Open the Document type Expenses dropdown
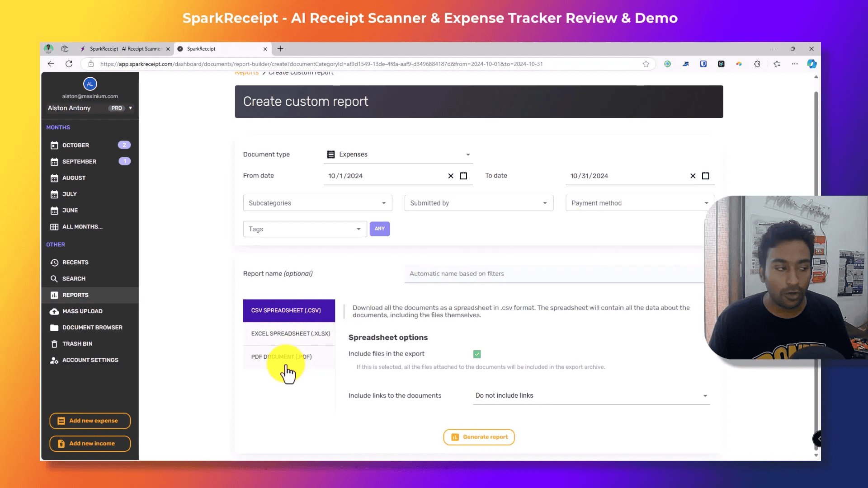Image resolution: width=868 pixels, height=488 pixels. point(398,155)
